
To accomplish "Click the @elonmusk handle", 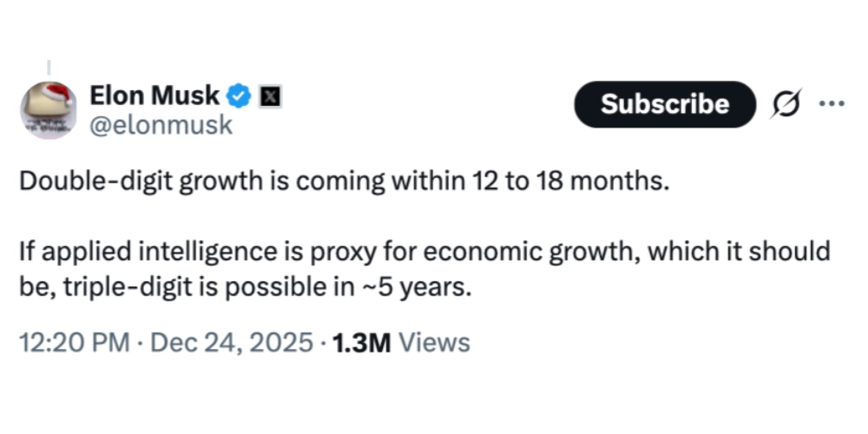I will [161, 125].
